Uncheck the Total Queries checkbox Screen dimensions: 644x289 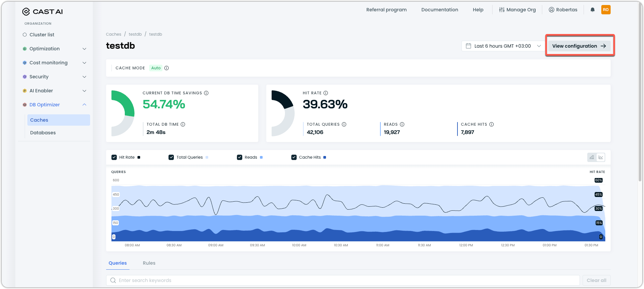171,157
